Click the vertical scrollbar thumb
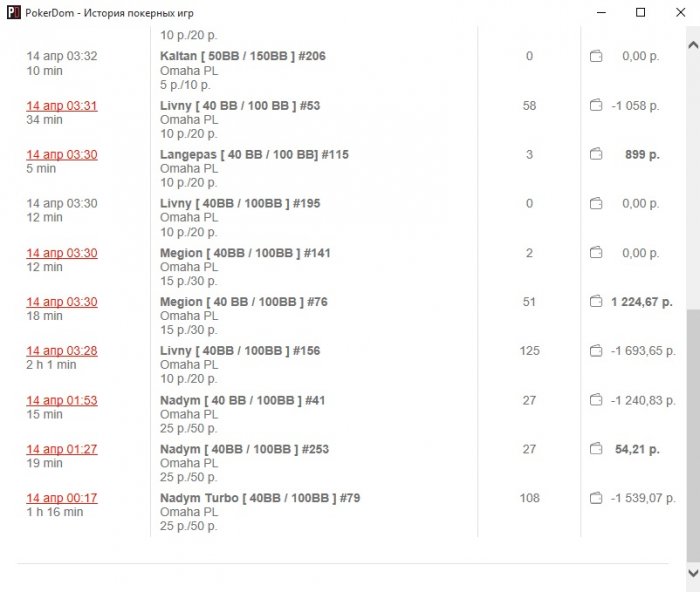This screenshot has height=592, width=700. [x=692, y=430]
